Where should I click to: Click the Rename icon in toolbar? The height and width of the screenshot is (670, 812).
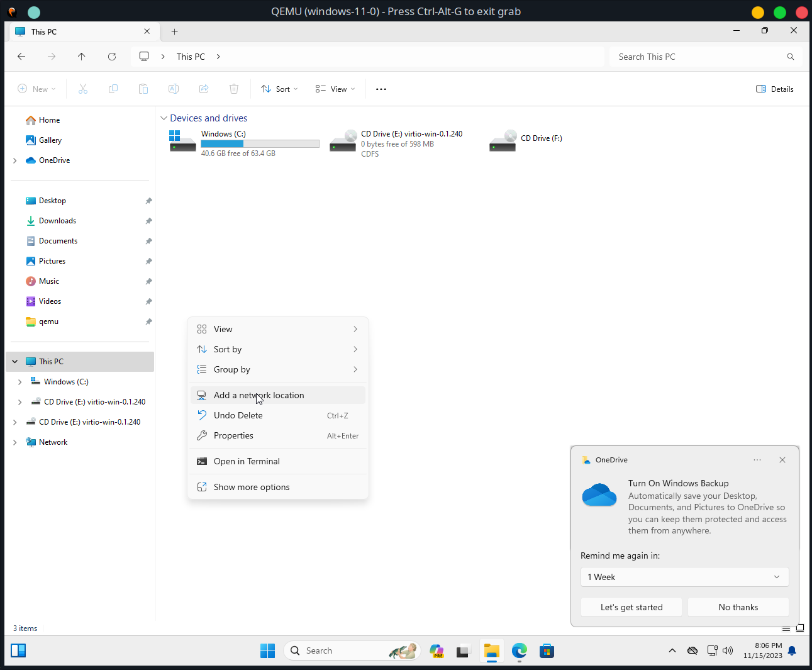[x=174, y=89]
